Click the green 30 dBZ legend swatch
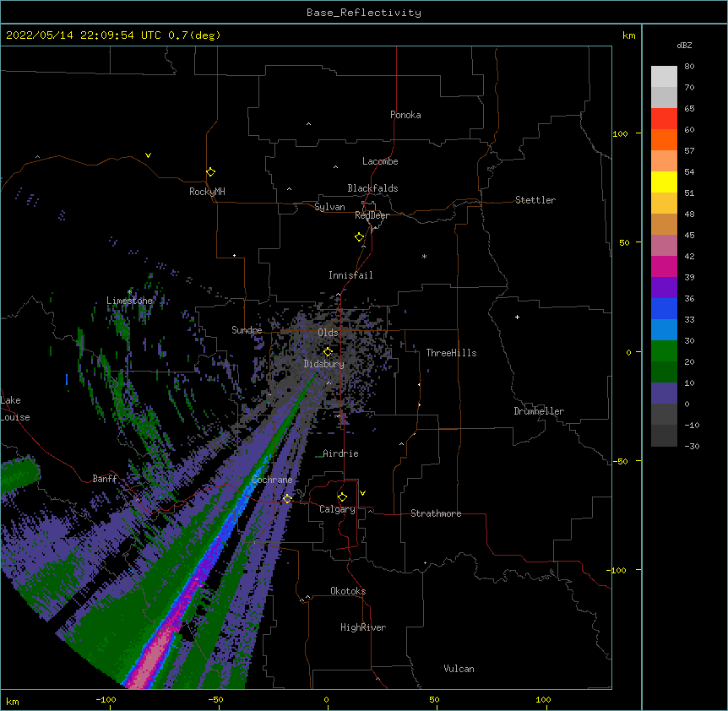 pos(664,351)
